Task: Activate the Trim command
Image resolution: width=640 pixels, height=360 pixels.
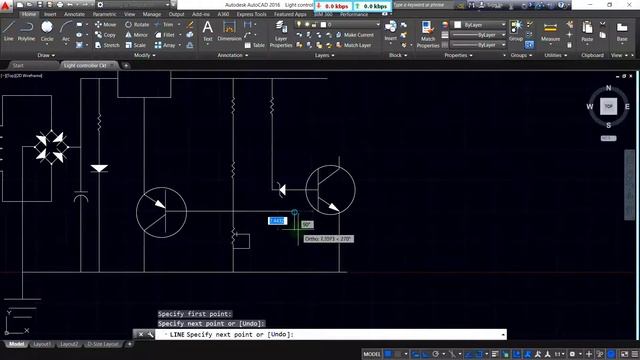Action: tap(164, 24)
